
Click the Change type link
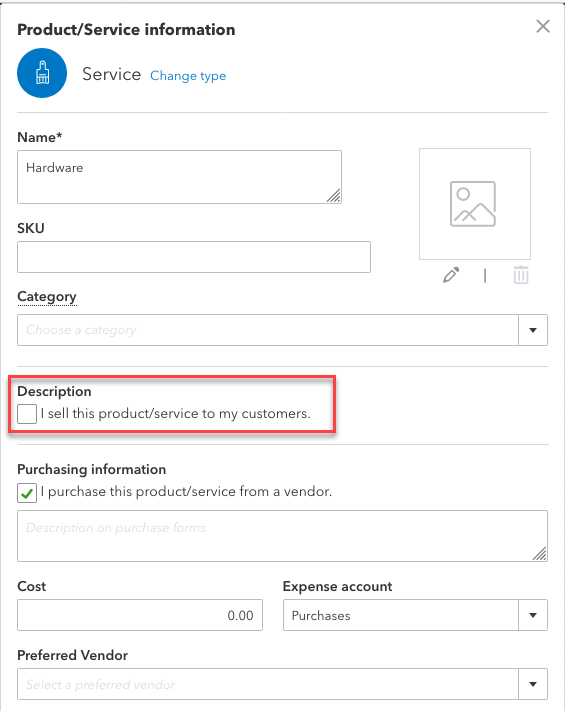[188, 76]
